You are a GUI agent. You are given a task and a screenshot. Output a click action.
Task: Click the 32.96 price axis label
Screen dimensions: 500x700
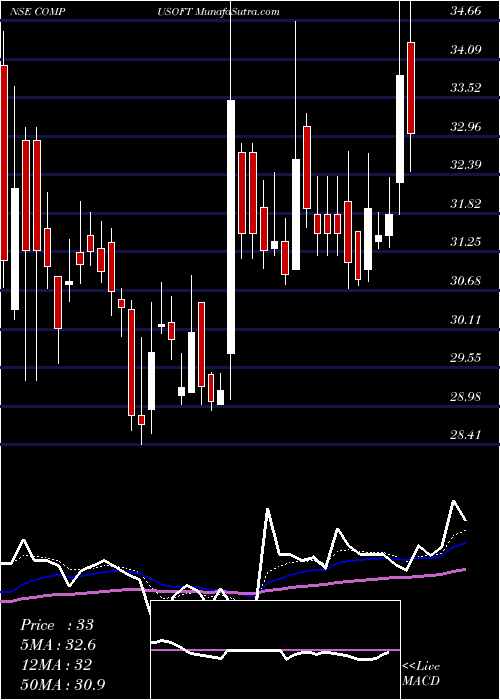(466, 126)
